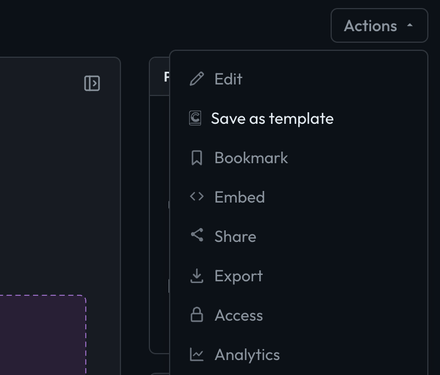Click the share nodes icon
440x375 pixels.
pos(197,235)
